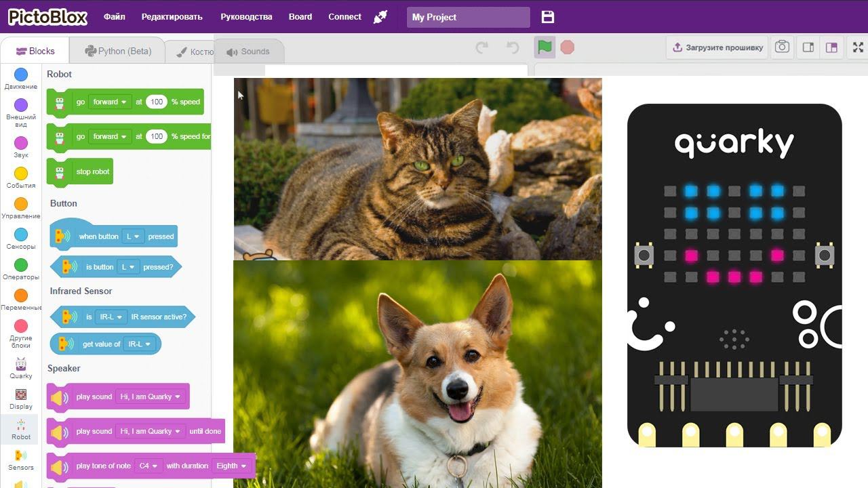Image resolution: width=868 pixels, height=488 pixels.
Task: Open sound dropdown in 'play sound until done' block
Action: coord(151,432)
